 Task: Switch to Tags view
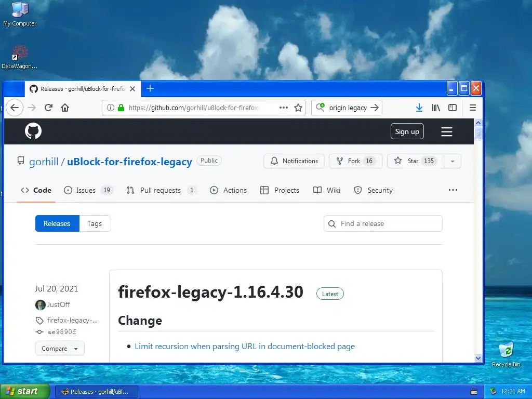pyautogui.click(x=95, y=223)
